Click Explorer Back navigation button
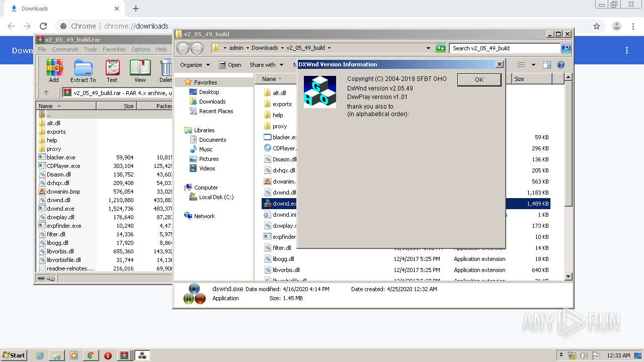 pyautogui.click(x=183, y=48)
